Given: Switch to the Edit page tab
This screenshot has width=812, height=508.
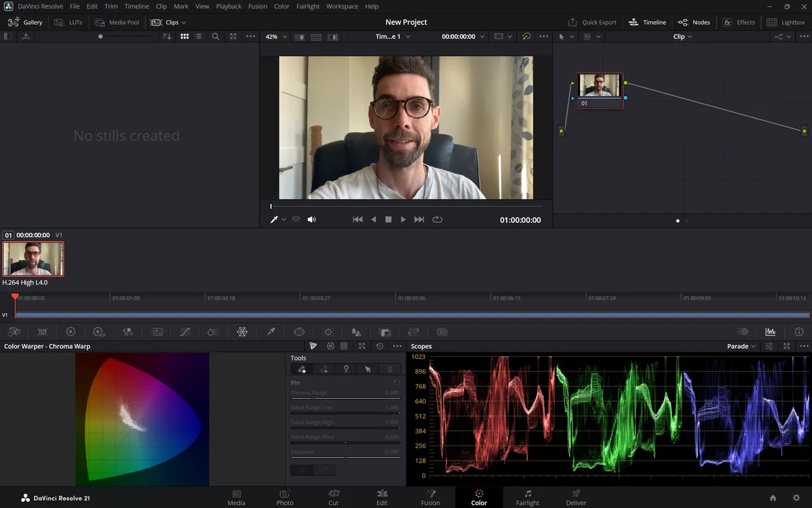Looking at the screenshot, I should click(x=382, y=497).
